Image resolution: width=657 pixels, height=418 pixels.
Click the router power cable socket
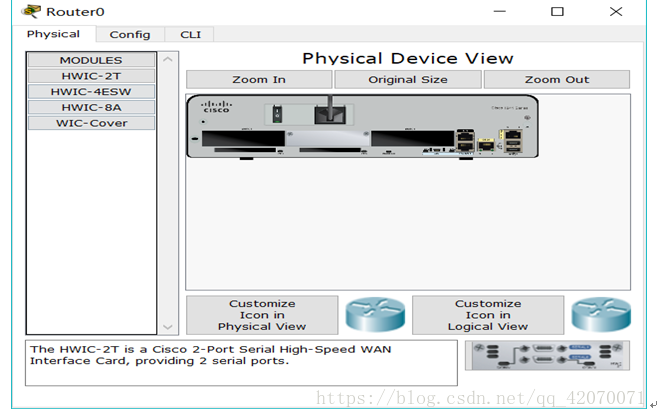coord(330,115)
